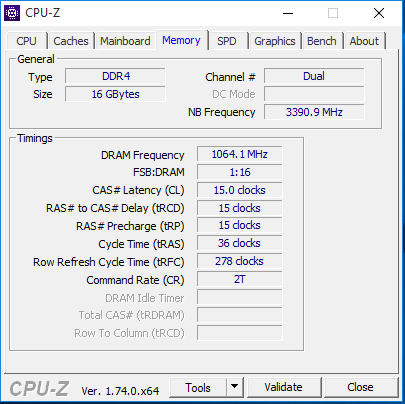Open the Graphics tab
This screenshot has width=405, height=404.
pos(275,41)
